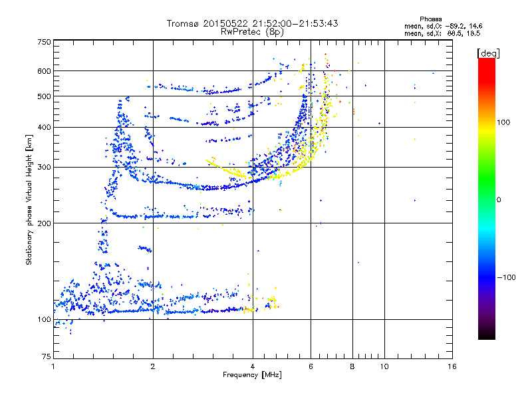Click the x-axis tick label '6'
The image size is (532, 399).
(311, 366)
